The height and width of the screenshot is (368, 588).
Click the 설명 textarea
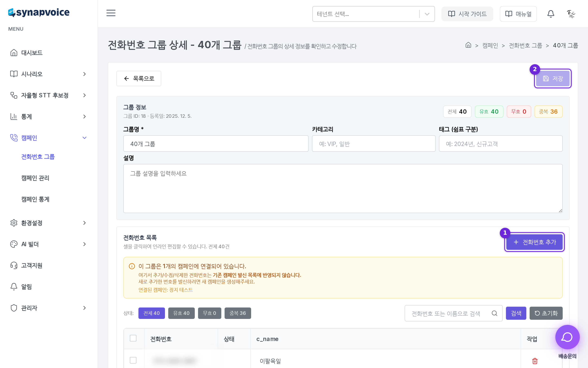point(343,188)
